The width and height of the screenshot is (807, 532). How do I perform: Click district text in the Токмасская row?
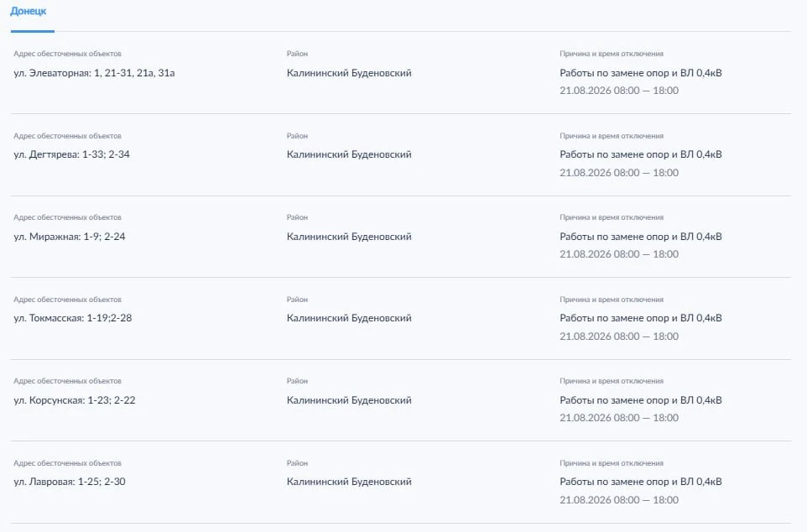(349, 318)
